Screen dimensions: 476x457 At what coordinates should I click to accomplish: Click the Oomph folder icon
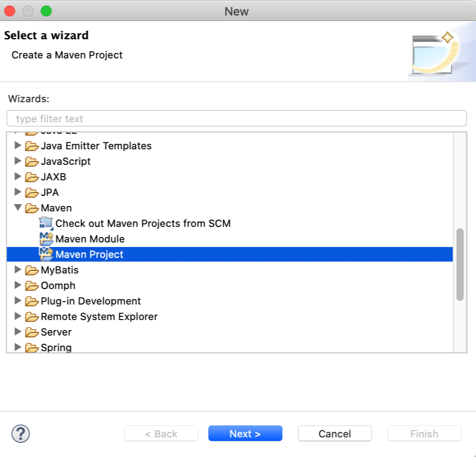(32, 285)
